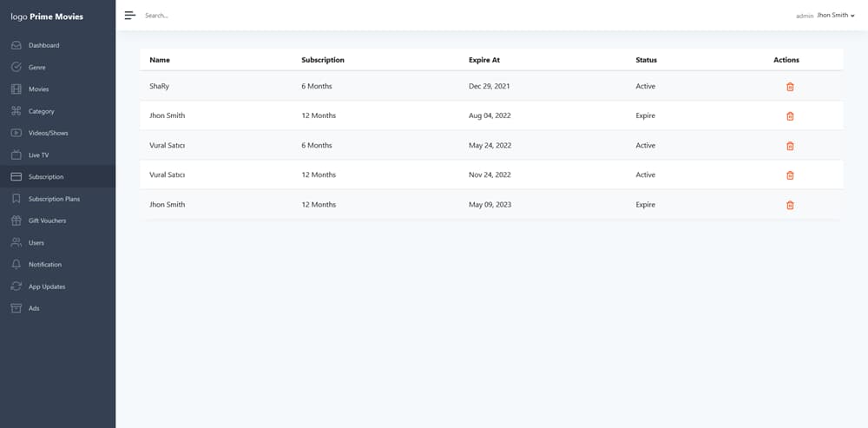Click the Notification bell icon
The image size is (868, 428).
click(x=16, y=265)
